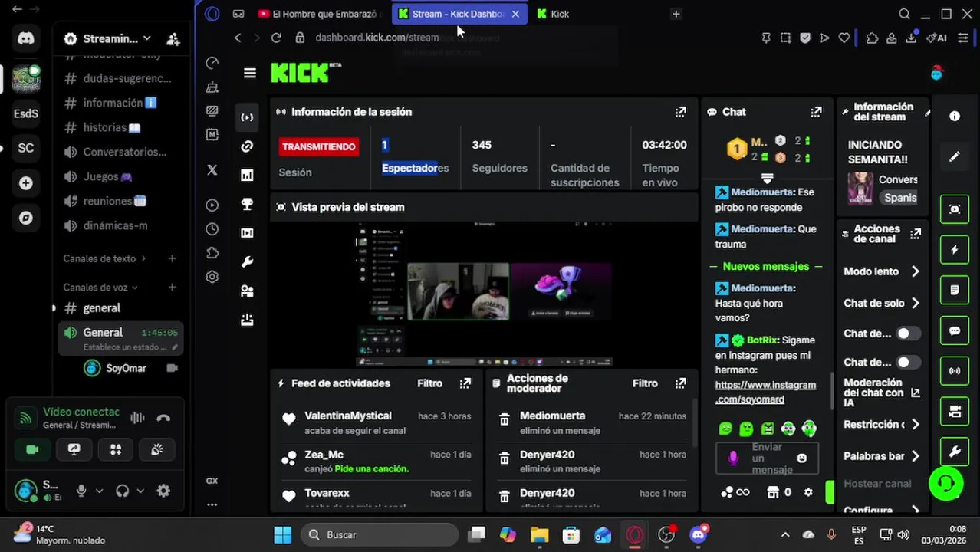This screenshot has width=980, height=552.
Task: Open trophy achievements page in Kick sidebar
Action: pos(247,204)
